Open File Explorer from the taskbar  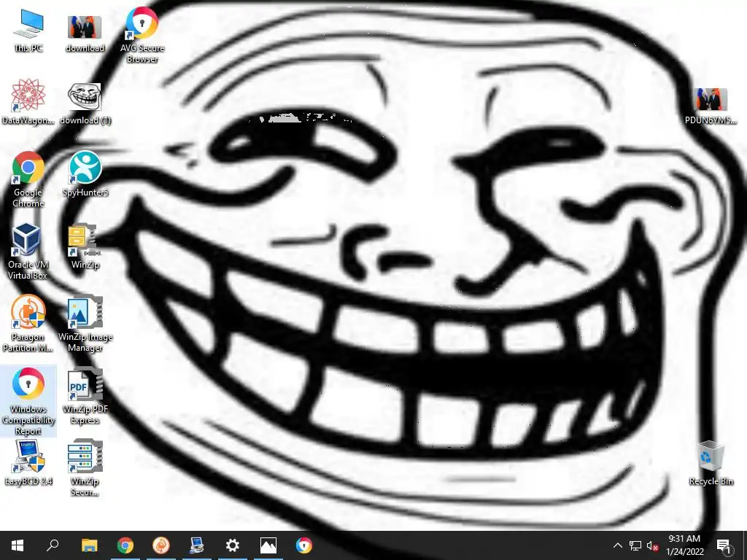pos(89,545)
